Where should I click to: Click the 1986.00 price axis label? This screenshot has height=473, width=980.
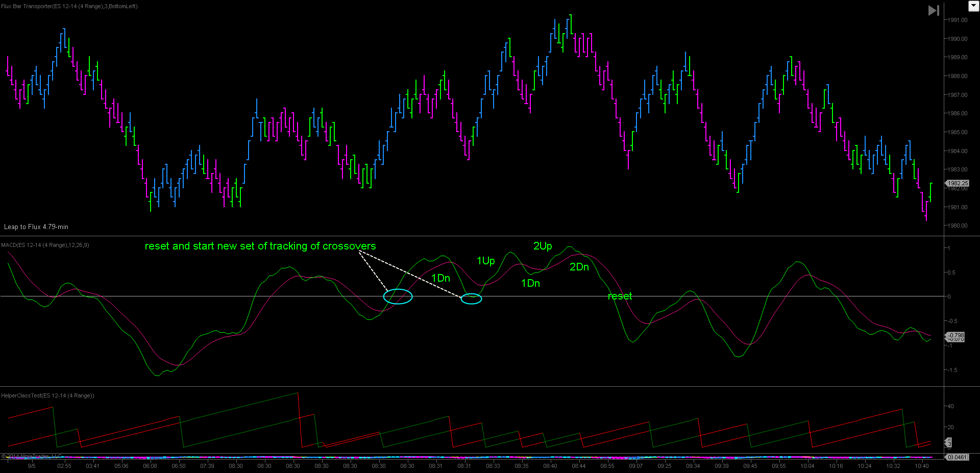(958, 113)
